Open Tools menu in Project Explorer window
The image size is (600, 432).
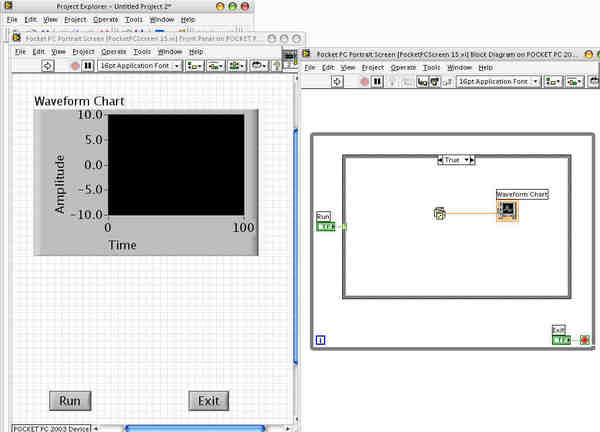pyautogui.click(x=134, y=20)
